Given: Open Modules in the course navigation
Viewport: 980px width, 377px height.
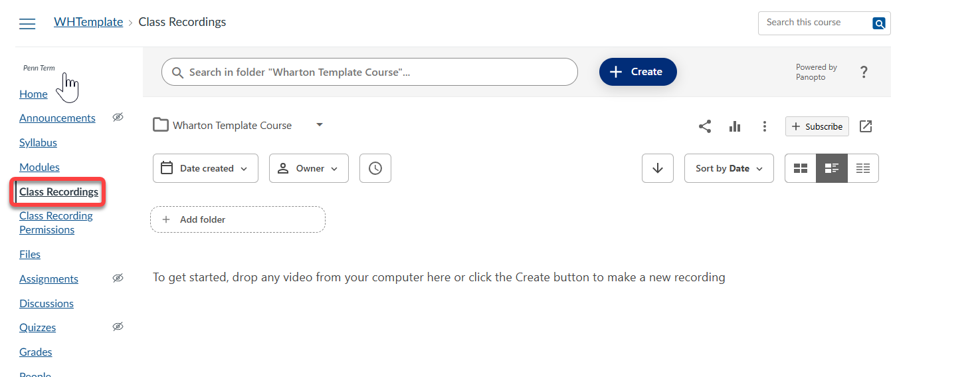Looking at the screenshot, I should 39,167.
